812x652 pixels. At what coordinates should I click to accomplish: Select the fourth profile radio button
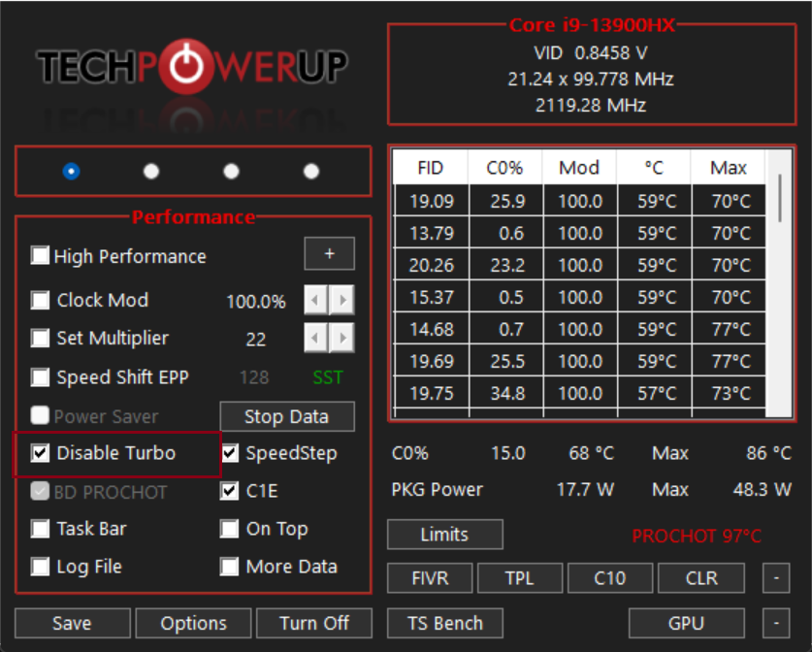click(x=311, y=171)
